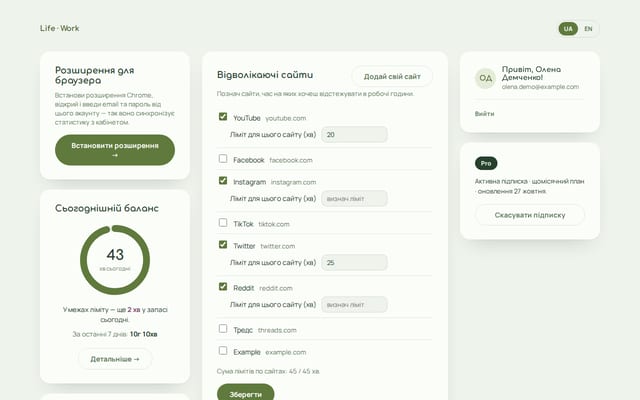Screen dimensions: 640x400
Task: Click the Привіт, Олена Демченко! greeting
Action: click(x=531, y=73)
